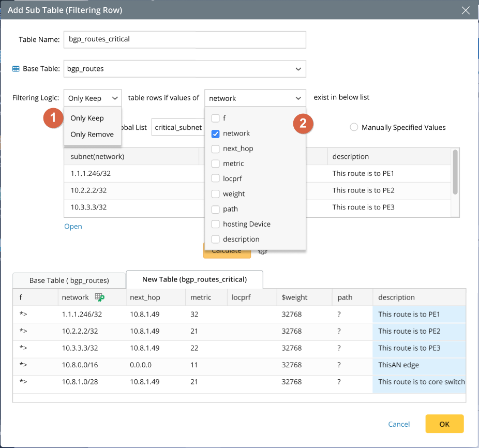This screenshot has height=448, width=479.
Task: Click 'This route is to PE2' in list
Action: (363, 190)
